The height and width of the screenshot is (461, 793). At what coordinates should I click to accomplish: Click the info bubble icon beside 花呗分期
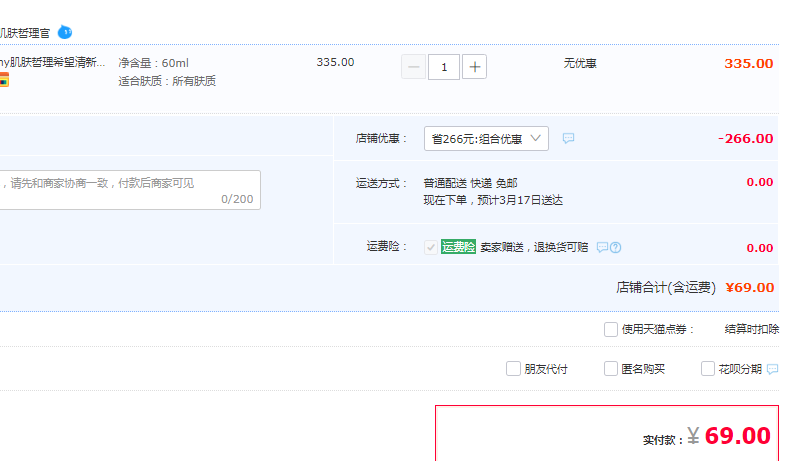[772, 370]
